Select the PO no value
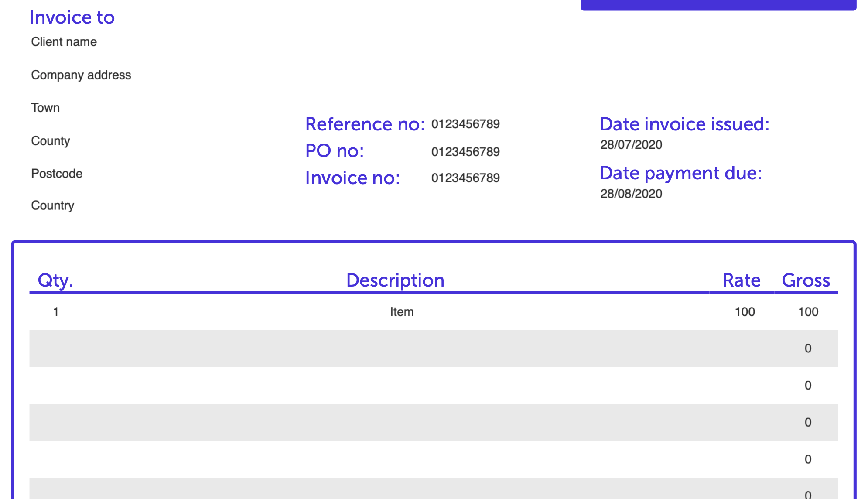 click(x=465, y=151)
